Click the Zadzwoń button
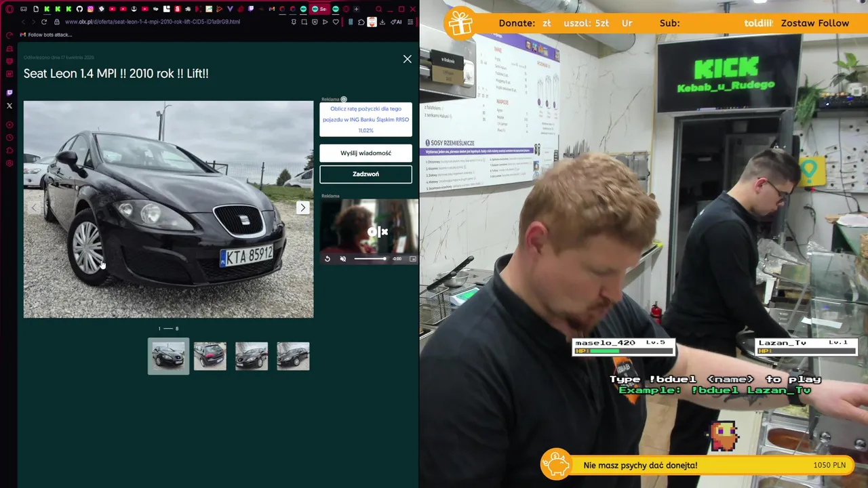Screen dimensions: 868x488 point(366,174)
